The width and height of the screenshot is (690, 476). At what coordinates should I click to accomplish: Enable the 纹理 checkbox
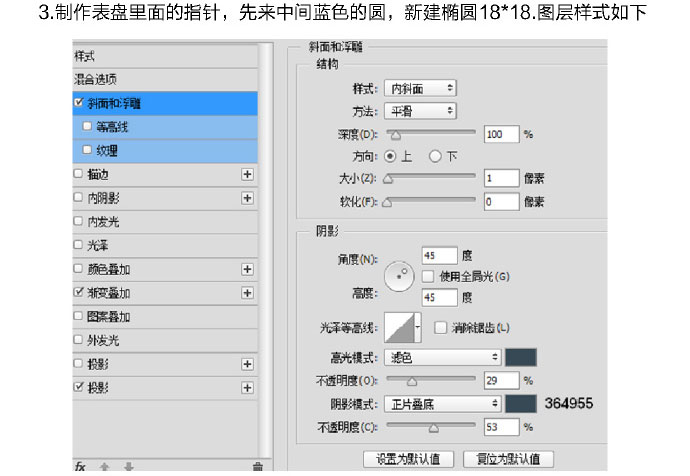click(x=87, y=150)
